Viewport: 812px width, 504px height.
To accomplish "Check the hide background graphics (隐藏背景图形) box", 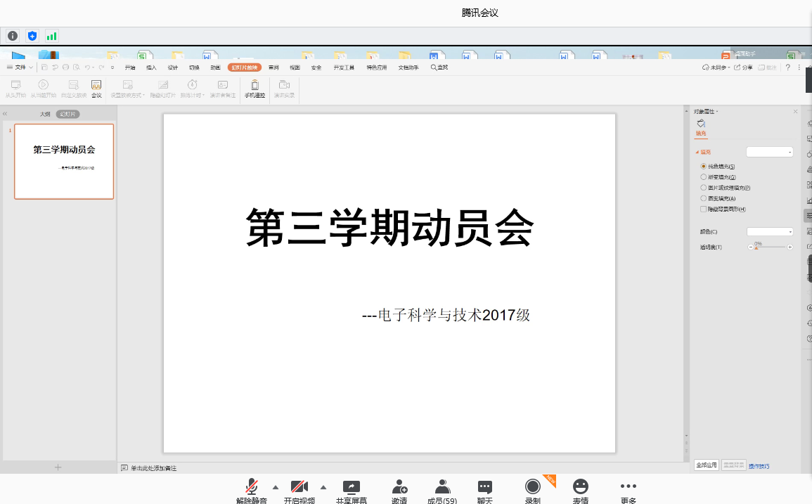I will (704, 209).
